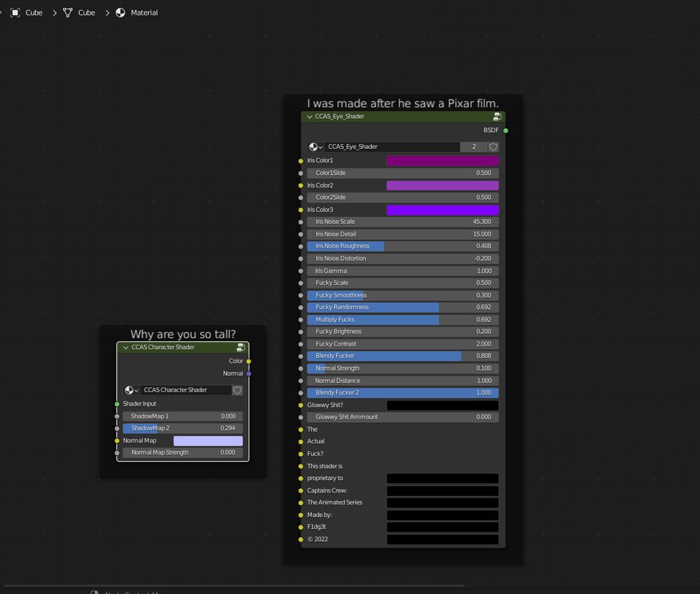Click the Normal Map lavender color field
The height and width of the screenshot is (594, 700).
coord(208,440)
